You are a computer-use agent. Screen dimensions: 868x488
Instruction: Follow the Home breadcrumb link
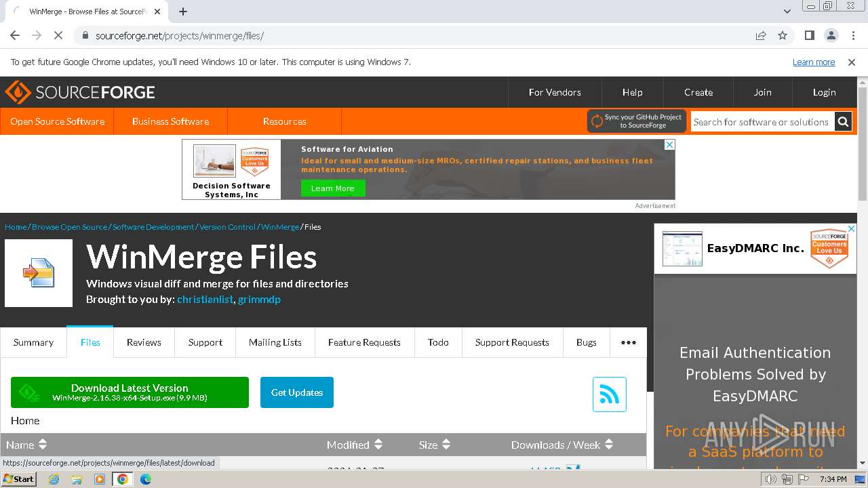click(16, 227)
